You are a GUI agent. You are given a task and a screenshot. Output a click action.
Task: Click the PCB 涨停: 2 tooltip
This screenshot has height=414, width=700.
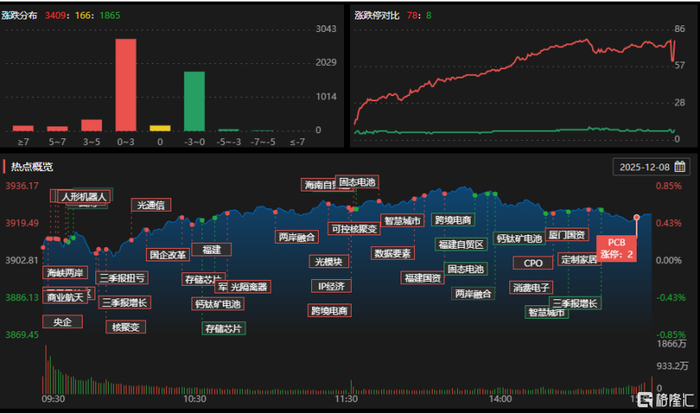(617, 248)
